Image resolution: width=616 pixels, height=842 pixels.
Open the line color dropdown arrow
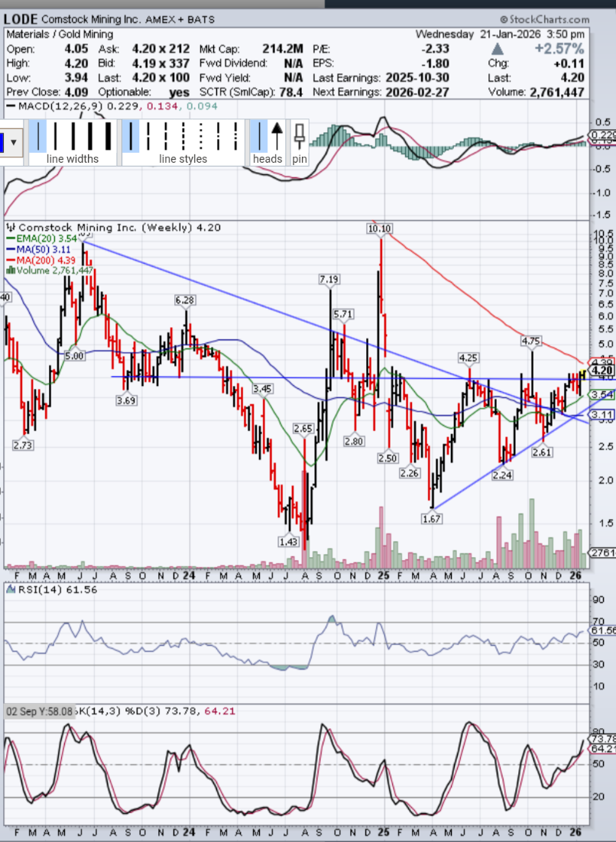(x=13, y=144)
